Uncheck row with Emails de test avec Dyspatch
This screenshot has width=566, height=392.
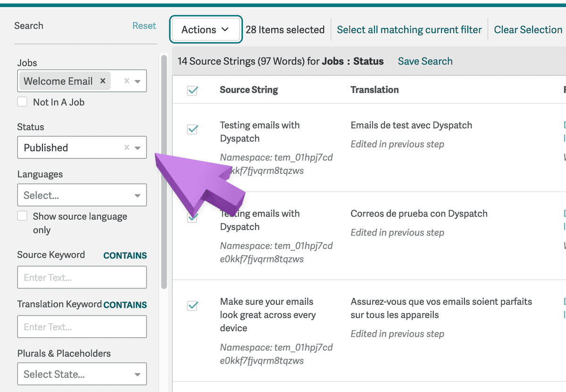point(192,129)
